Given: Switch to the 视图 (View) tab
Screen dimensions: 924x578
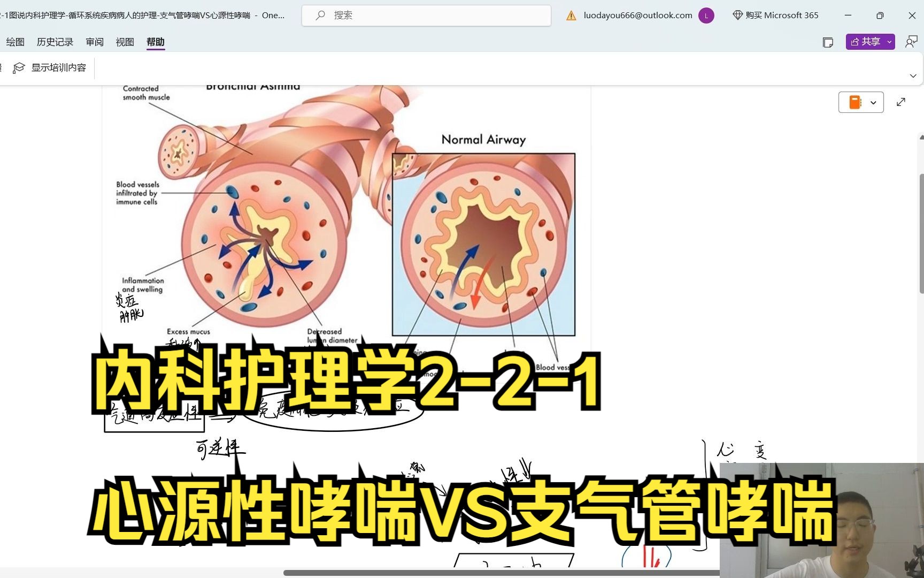Looking at the screenshot, I should click(x=125, y=42).
